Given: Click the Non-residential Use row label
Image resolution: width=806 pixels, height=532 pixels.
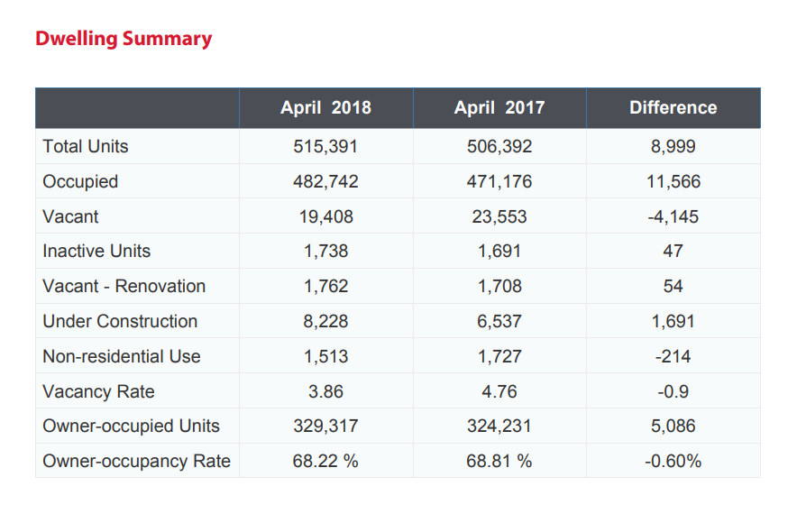Looking at the screenshot, I should tap(121, 356).
